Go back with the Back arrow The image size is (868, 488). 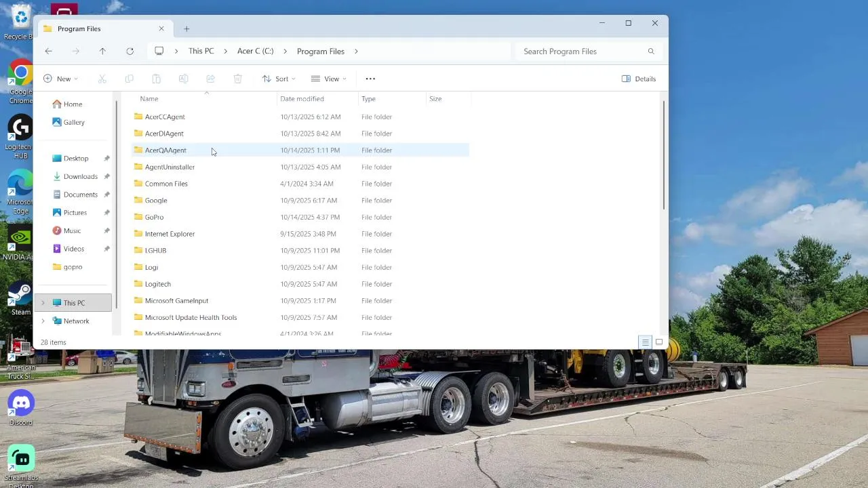pyautogui.click(x=48, y=52)
